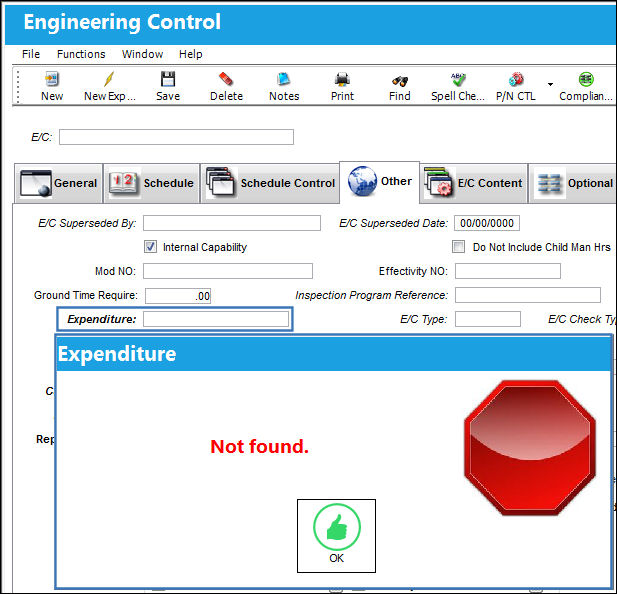This screenshot has width=617, height=594.
Task: Click the Inspection Program Reference field
Action: pos(528,295)
